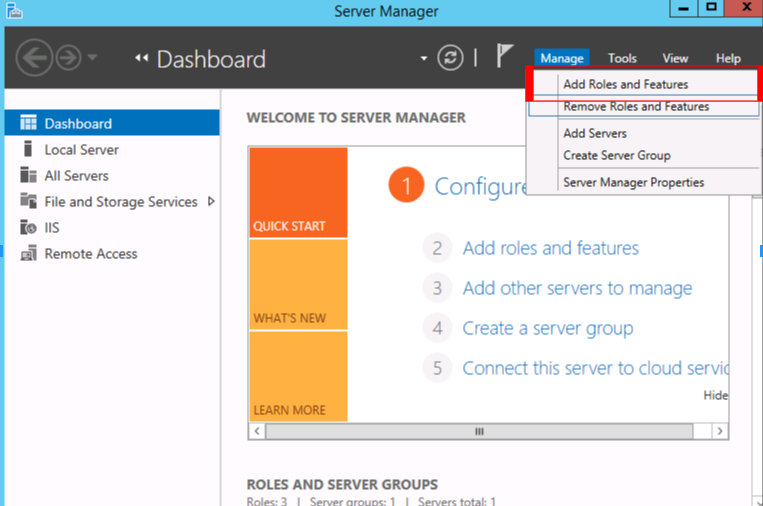Select IIS in the sidebar
The width and height of the screenshot is (763, 506).
click(x=112, y=227)
